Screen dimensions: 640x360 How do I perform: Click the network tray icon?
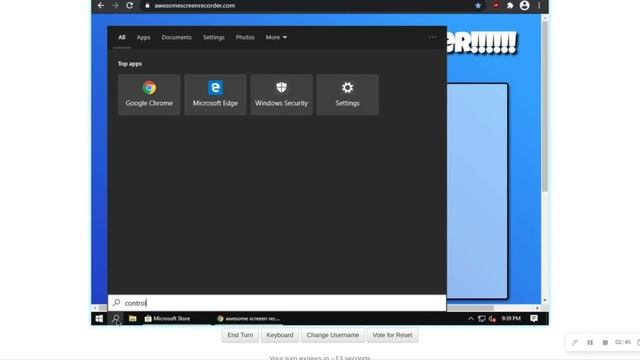tap(482, 318)
